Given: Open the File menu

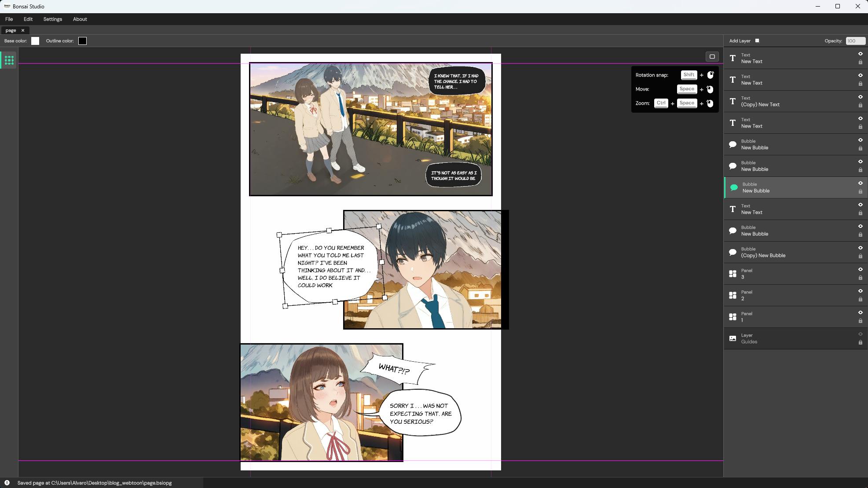Looking at the screenshot, I should tap(9, 19).
